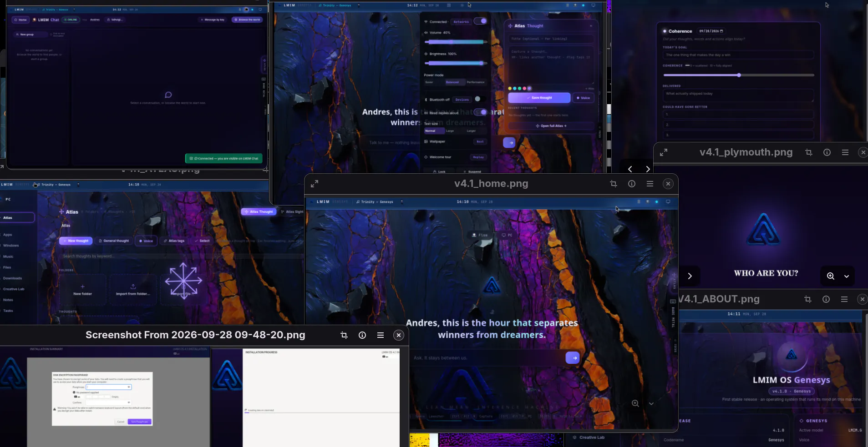Open image info in v4.1_plymouth.png window
This screenshot has width=868, height=447.
[x=827, y=152]
